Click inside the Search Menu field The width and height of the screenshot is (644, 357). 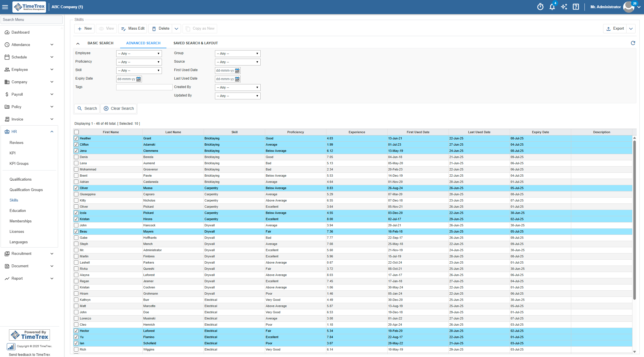(x=32, y=19)
